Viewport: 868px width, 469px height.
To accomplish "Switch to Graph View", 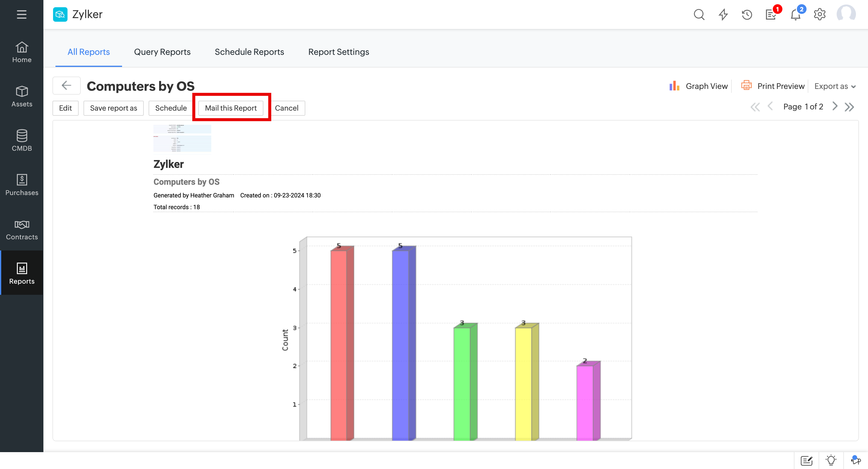I will point(699,86).
